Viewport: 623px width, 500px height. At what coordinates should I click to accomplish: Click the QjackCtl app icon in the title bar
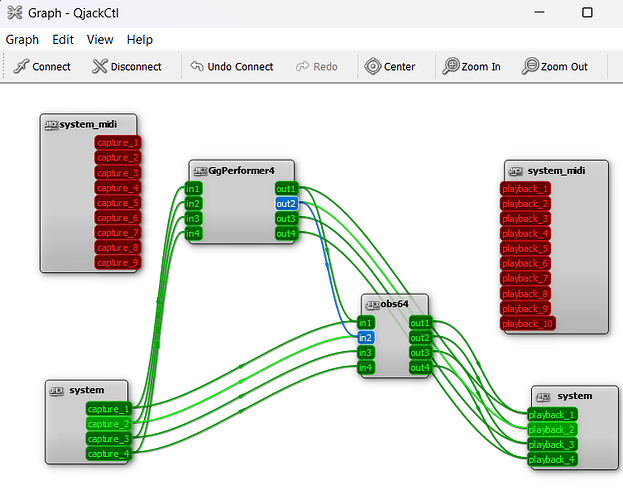coord(15,13)
